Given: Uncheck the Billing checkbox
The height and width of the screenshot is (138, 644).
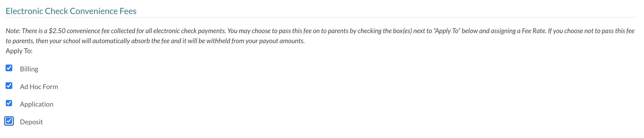Looking at the screenshot, I should [x=9, y=68].
